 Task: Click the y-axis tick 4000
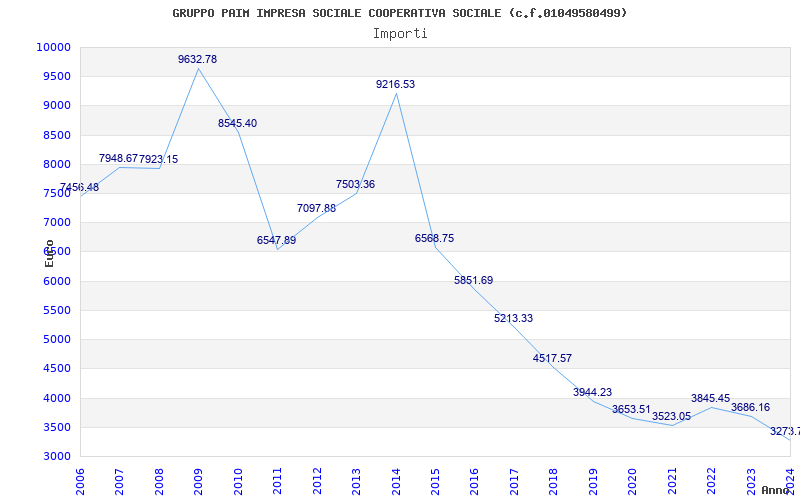click(x=56, y=398)
